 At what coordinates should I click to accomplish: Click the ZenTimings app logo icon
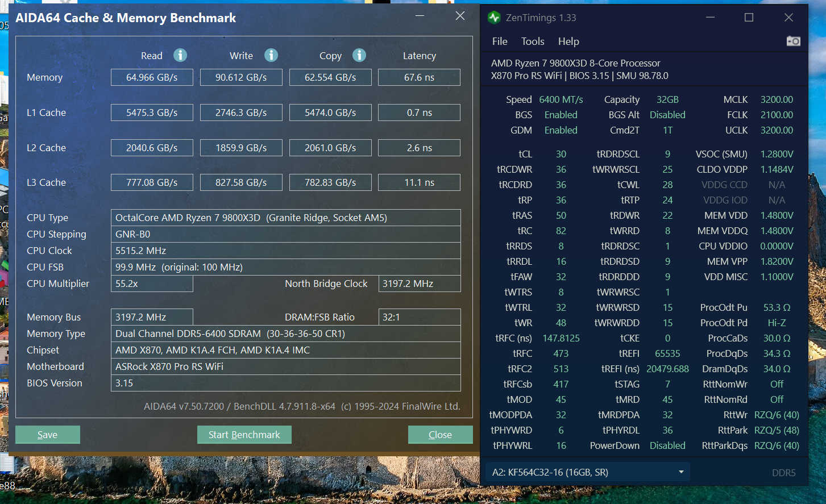494,18
